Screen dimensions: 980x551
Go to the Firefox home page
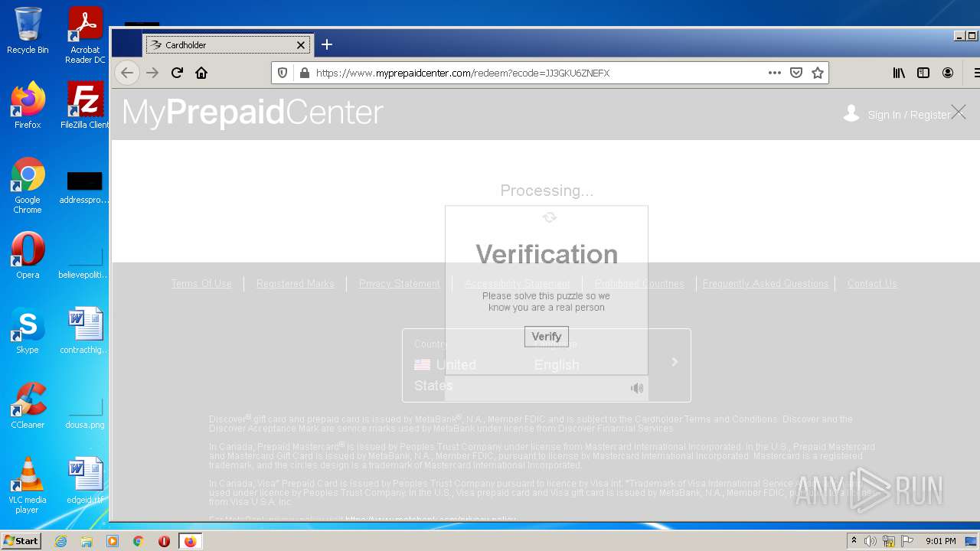tap(201, 73)
